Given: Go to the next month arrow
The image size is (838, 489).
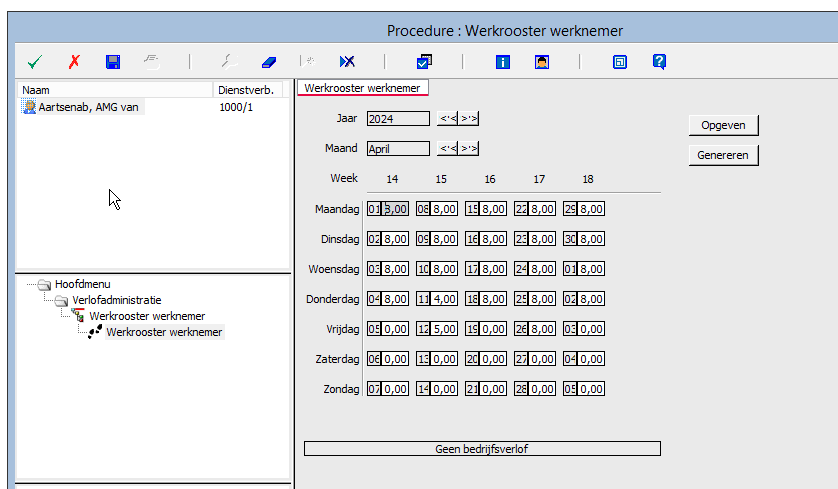Looking at the screenshot, I should 469,149.
